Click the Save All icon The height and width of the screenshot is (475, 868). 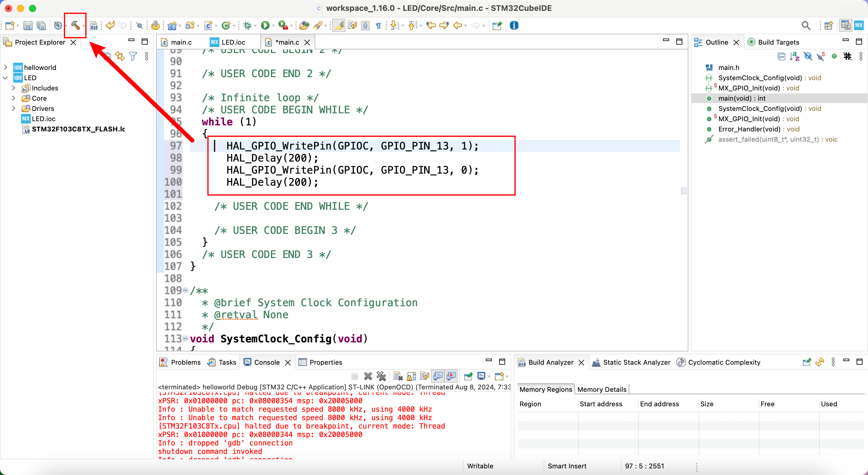(x=41, y=26)
